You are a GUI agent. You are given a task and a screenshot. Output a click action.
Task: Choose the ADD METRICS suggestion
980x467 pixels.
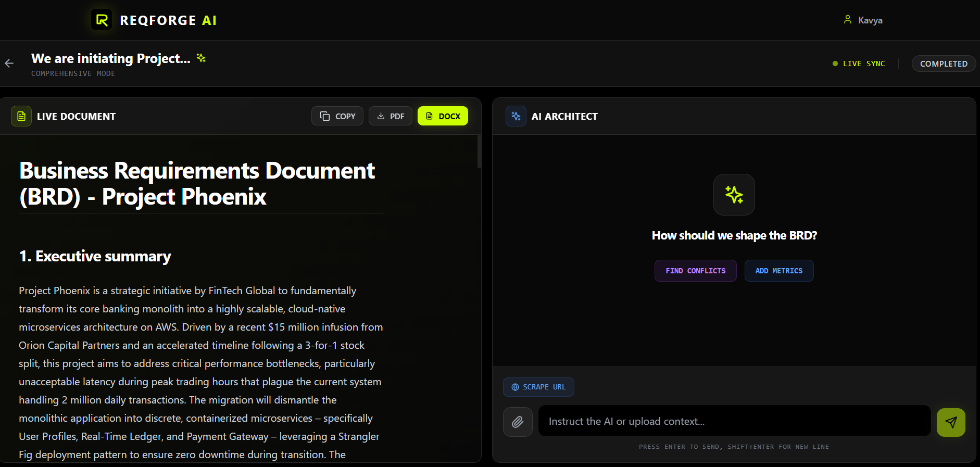(779, 271)
